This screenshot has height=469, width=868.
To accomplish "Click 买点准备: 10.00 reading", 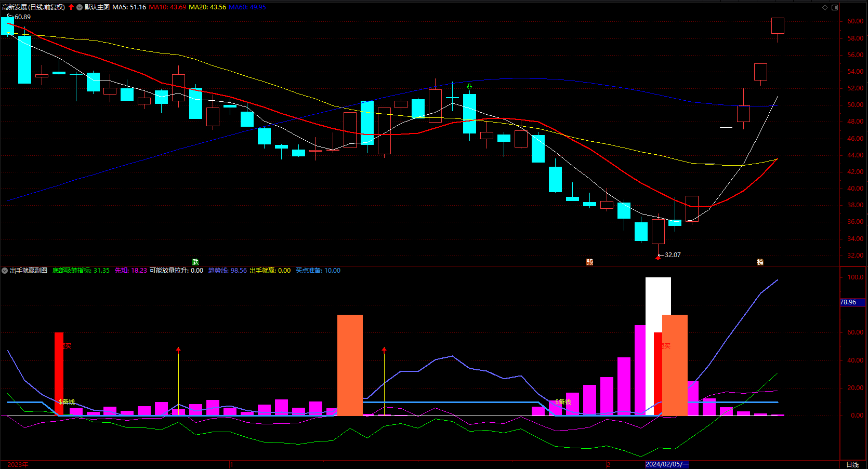I will (318, 271).
